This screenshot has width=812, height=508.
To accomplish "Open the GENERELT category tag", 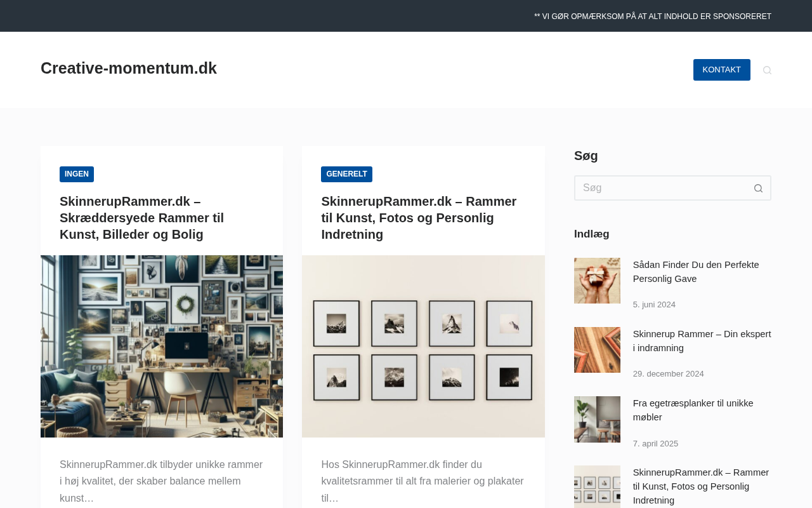I will coord(346,174).
